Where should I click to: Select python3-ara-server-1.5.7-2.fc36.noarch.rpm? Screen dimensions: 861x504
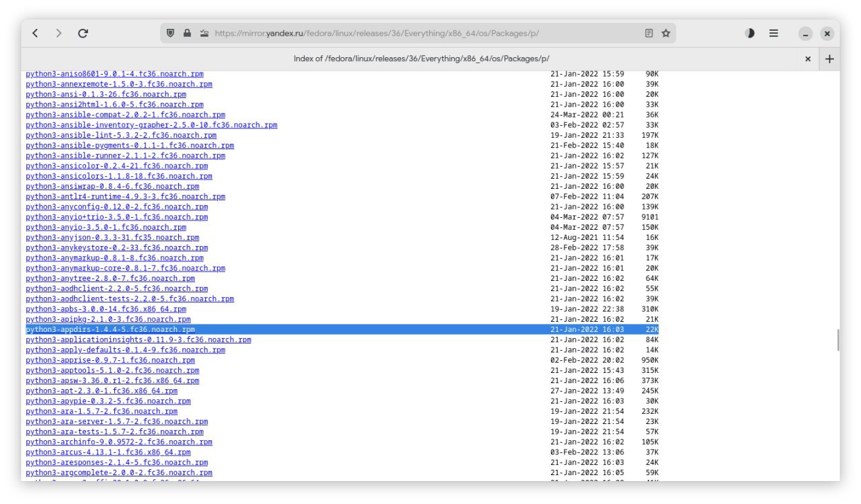116,421
